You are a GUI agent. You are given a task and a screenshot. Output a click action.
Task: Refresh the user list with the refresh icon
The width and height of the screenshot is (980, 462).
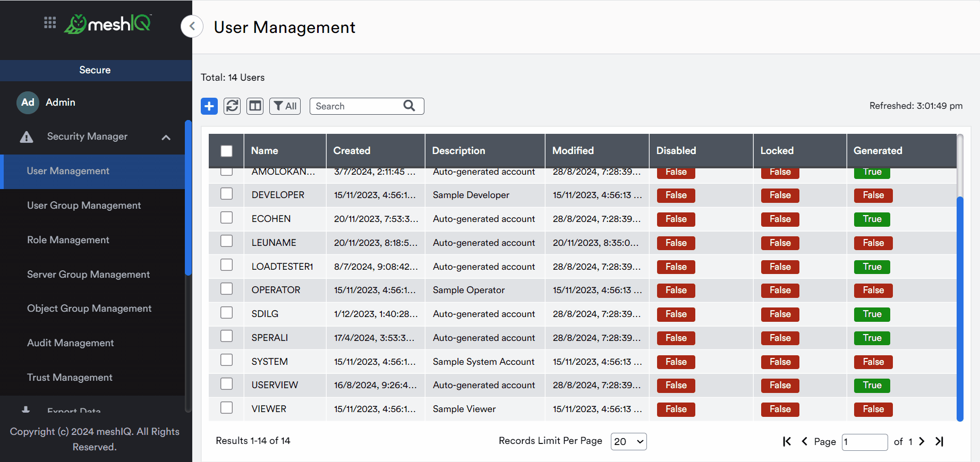click(232, 106)
